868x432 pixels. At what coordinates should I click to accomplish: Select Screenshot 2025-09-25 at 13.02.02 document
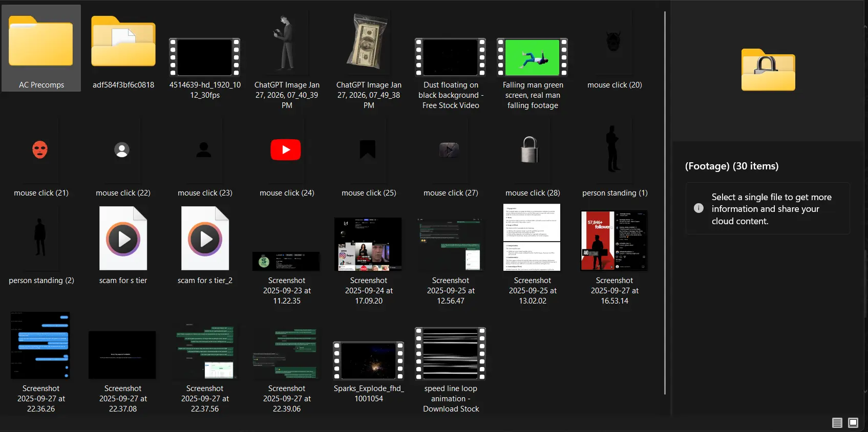[532, 237]
